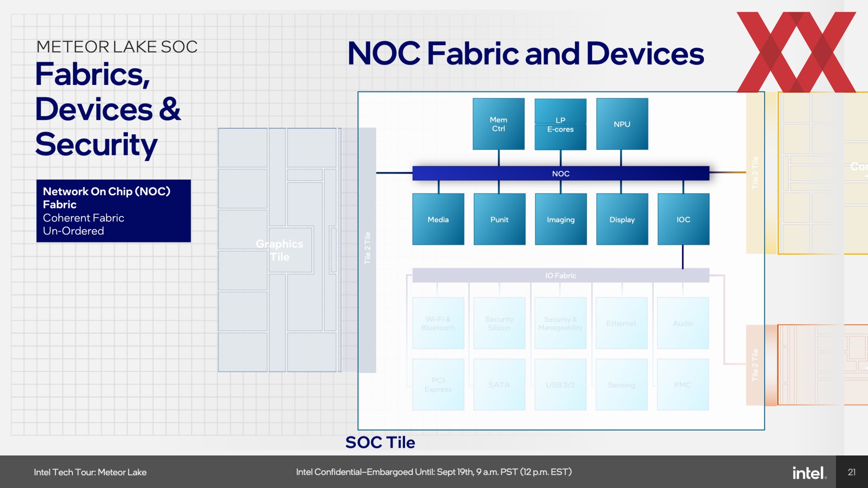Image resolution: width=868 pixels, height=488 pixels.
Task: Select the USB 3/2 block
Action: click(x=561, y=385)
